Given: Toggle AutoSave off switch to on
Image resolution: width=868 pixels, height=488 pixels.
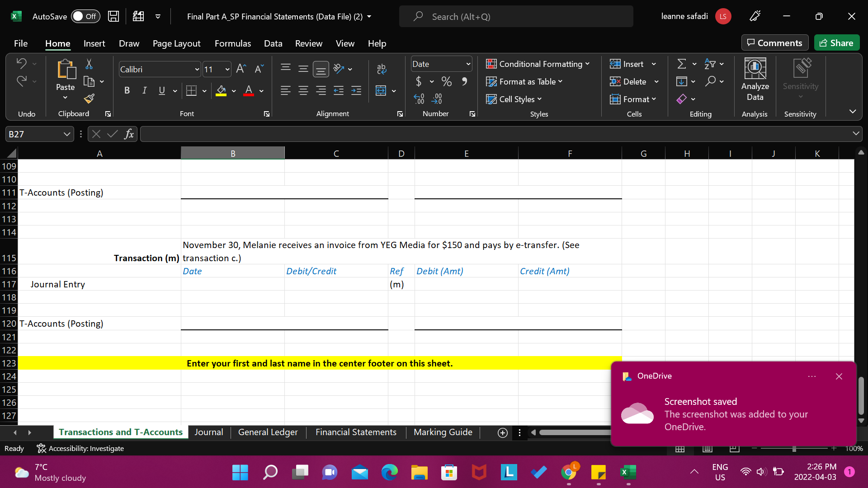Looking at the screenshot, I should 85,16.
